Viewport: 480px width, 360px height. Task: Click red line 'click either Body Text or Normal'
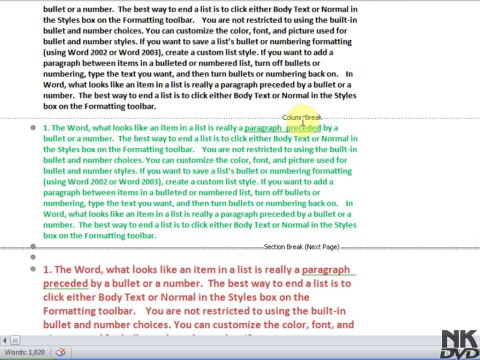tap(176, 297)
